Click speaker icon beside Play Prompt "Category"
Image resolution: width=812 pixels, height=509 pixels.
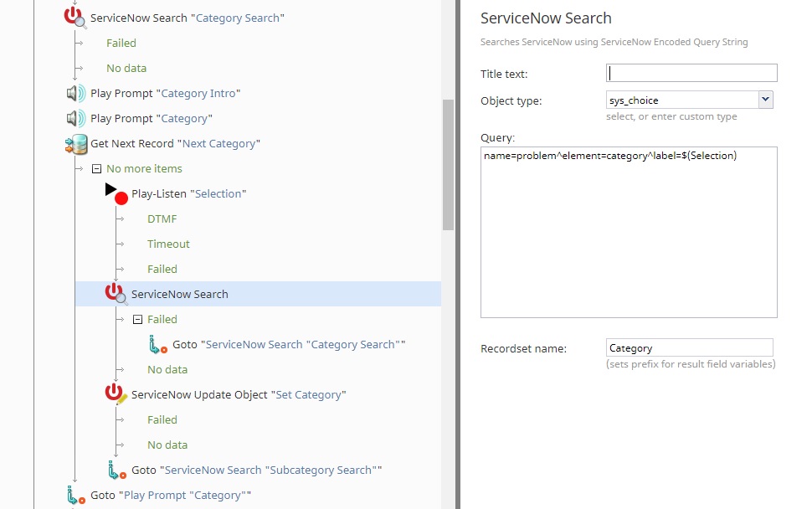click(75, 119)
